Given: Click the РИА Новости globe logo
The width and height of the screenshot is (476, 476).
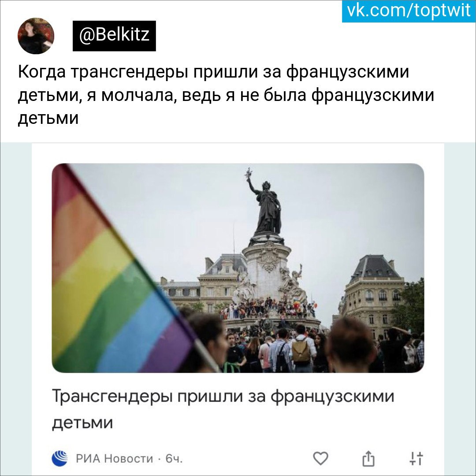Looking at the screenshot, I should 59,458.
